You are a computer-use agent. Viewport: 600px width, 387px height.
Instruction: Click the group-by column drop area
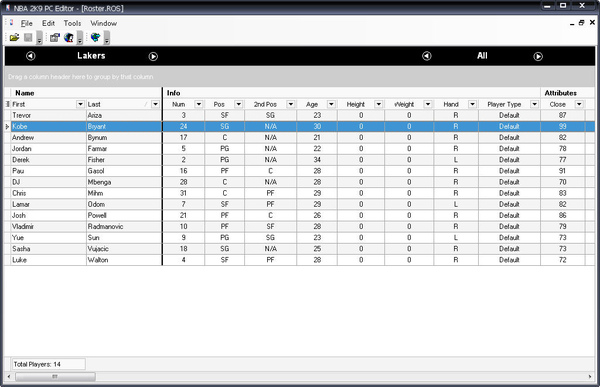click(x=300, y=77)
